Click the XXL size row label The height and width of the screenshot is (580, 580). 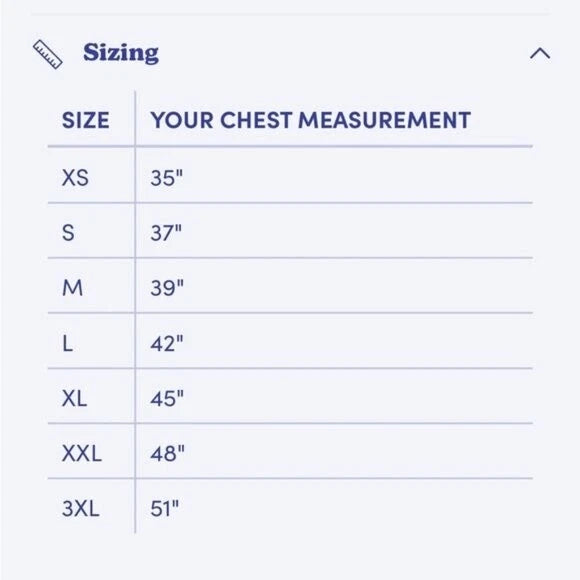click(81, 453)
